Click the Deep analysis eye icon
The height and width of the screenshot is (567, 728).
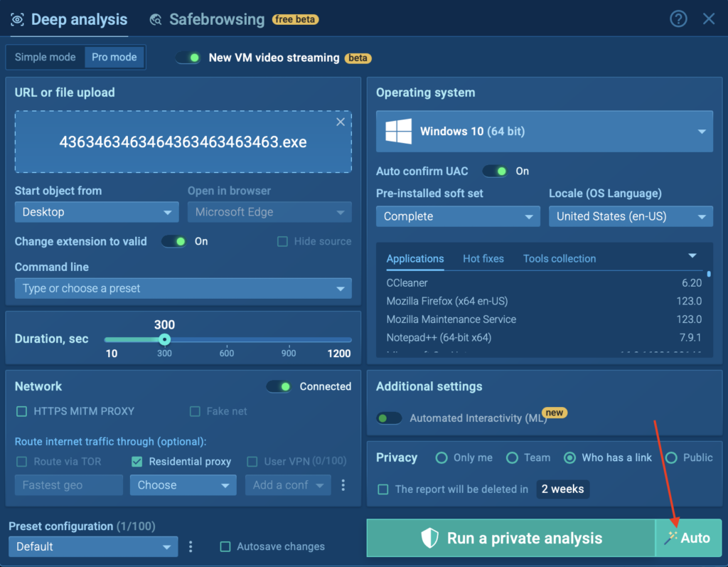(17, 20)
